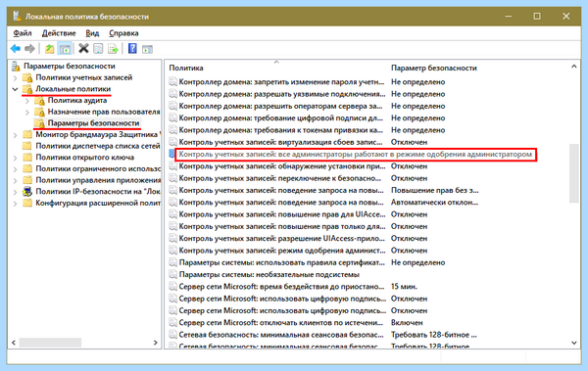This screenshot has width=588, height=371.
Task: Click value Автоматически отклон...
Action: coord(434,203)
